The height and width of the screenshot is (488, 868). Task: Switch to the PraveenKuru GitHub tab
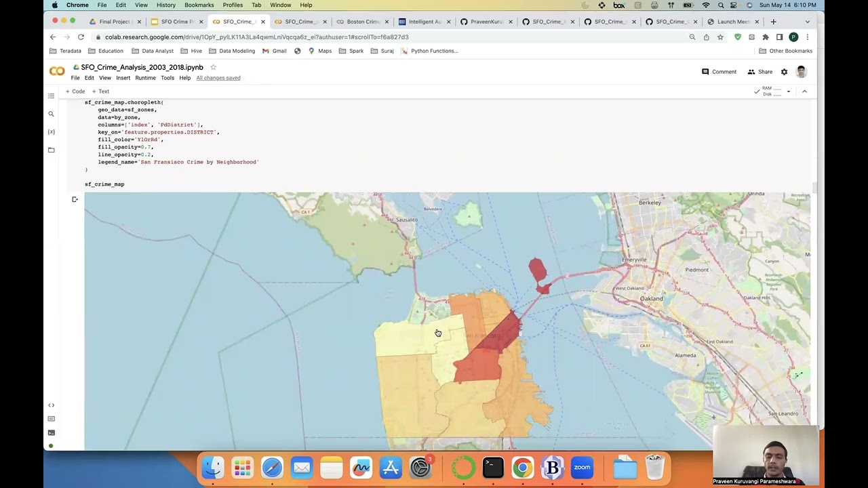tap(485, 22)
